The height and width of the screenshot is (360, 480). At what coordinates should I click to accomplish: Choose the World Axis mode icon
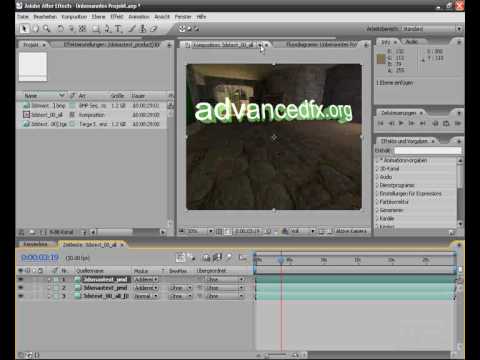click(x=189, y=29)
